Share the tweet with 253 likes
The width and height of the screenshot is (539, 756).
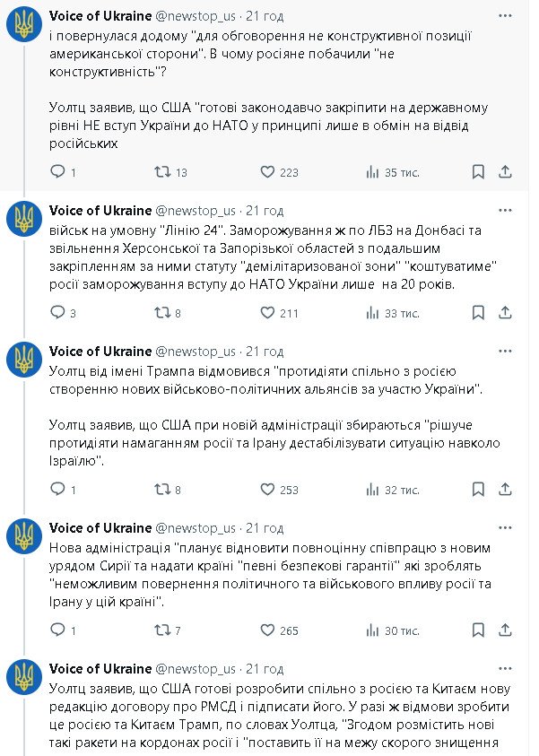point(504,489)
